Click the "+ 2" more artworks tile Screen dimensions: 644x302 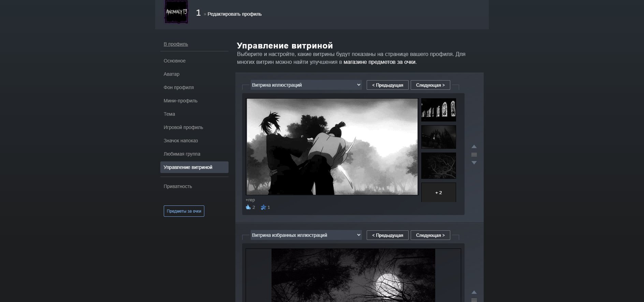[x=438, y=192]
